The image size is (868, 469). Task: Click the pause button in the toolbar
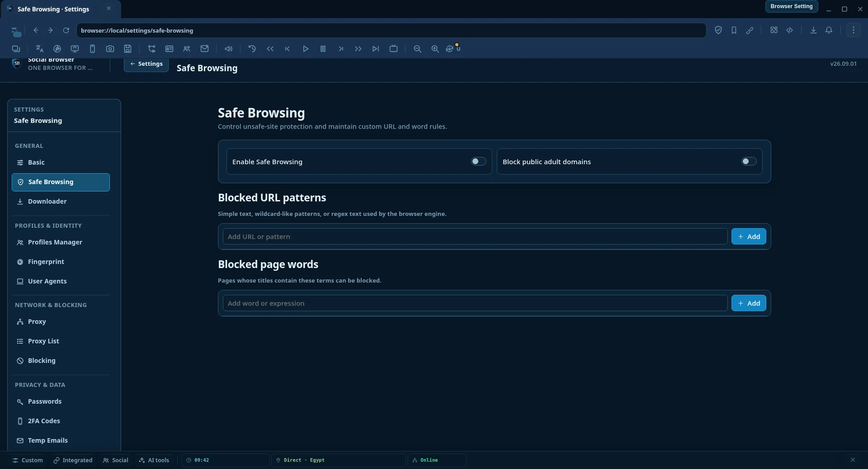click(323, 49)
